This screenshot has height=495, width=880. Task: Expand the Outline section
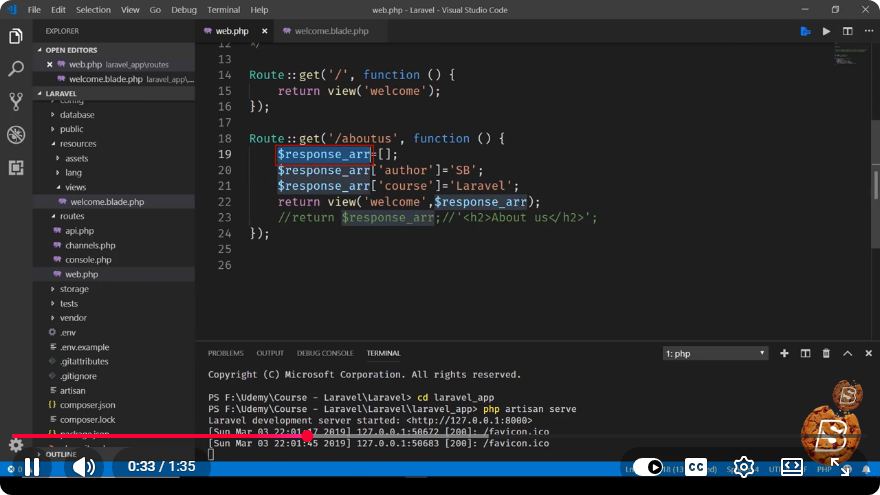coord(61,454)
